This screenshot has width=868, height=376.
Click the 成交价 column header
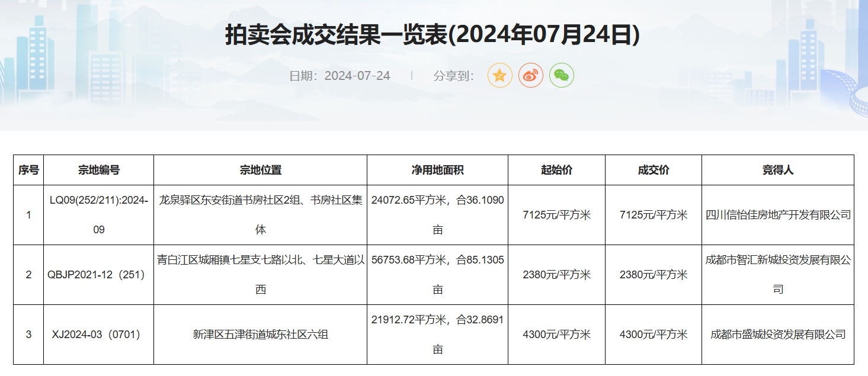654,170
